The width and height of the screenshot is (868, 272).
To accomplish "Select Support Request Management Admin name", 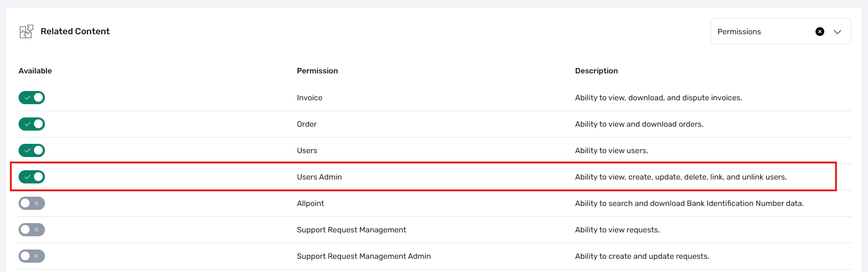I will click(364, 256).
